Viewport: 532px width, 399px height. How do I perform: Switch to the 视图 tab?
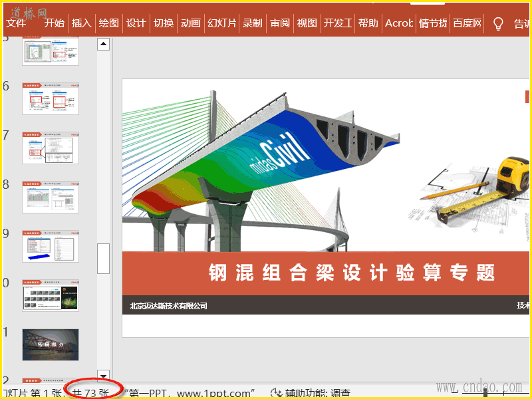pos(307,23)
